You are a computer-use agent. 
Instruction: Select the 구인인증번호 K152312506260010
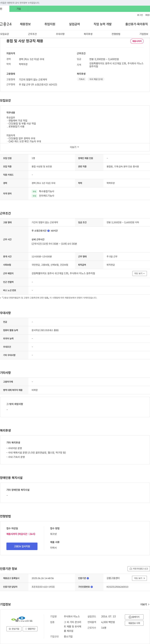tap(117, 587)
